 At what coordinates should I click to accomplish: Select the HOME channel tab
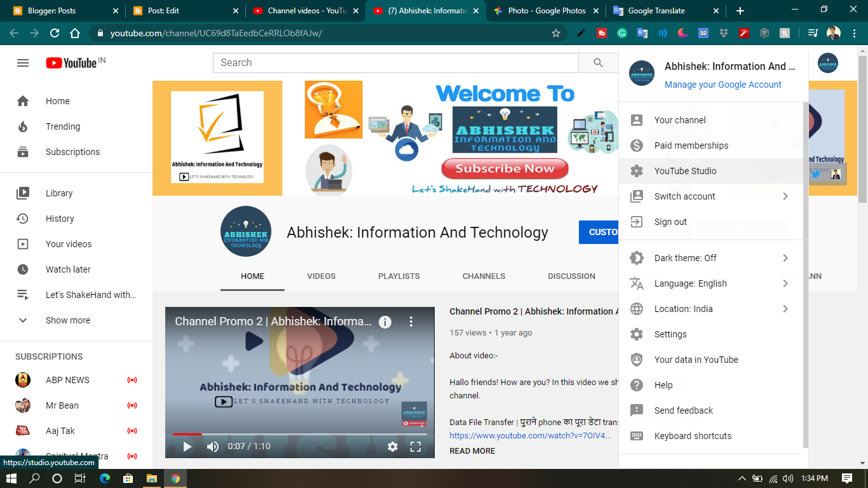[x=252, y=276]
